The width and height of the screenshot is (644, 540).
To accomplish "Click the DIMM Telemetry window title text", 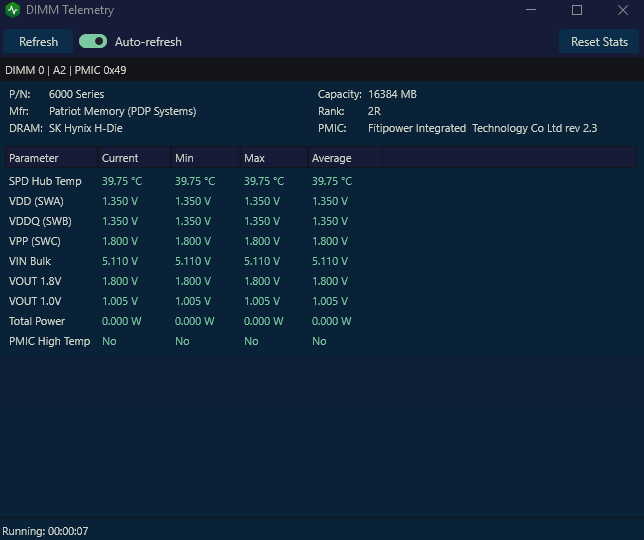I will (x=70, y=10).
